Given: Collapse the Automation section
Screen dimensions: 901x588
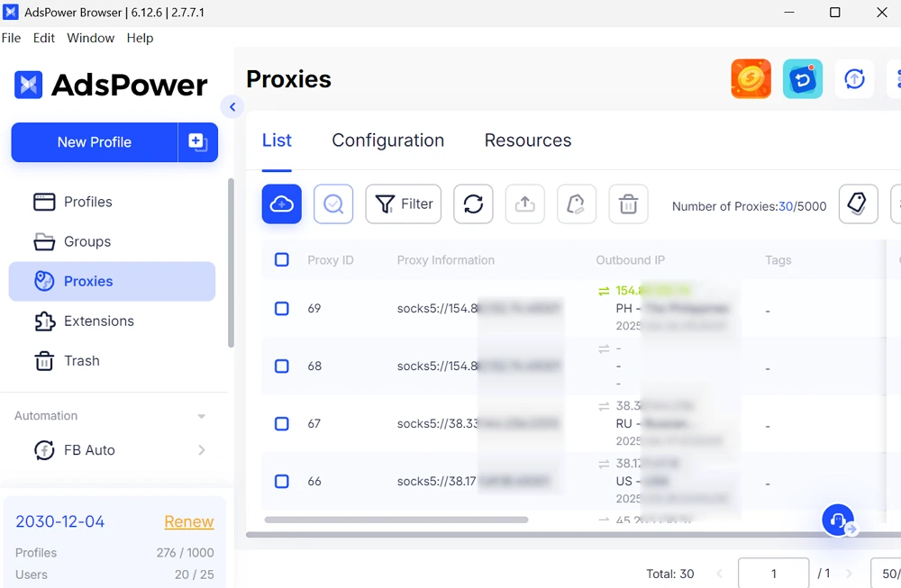Looking at the screenshot, I should (201, 416).
